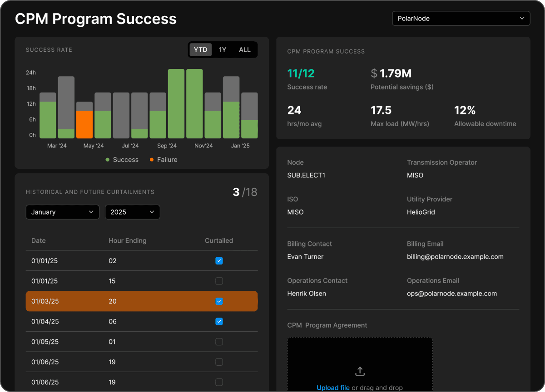Check Curtailed for 01/01/25 hour ending 15
545x392 pixels.
coord(219,281)
